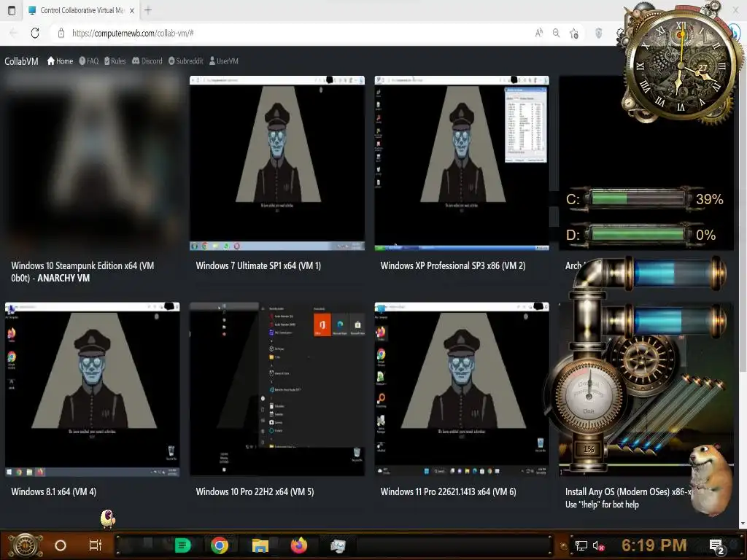
Task: Click the tracking prevention shield icon
Action: [x=599, y=33]
